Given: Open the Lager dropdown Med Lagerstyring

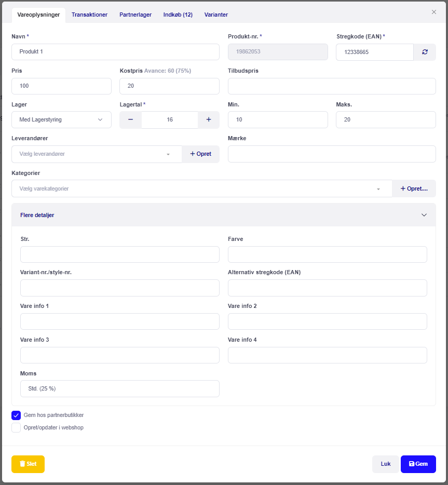Looking at the screenshot, I should point(62,120).
